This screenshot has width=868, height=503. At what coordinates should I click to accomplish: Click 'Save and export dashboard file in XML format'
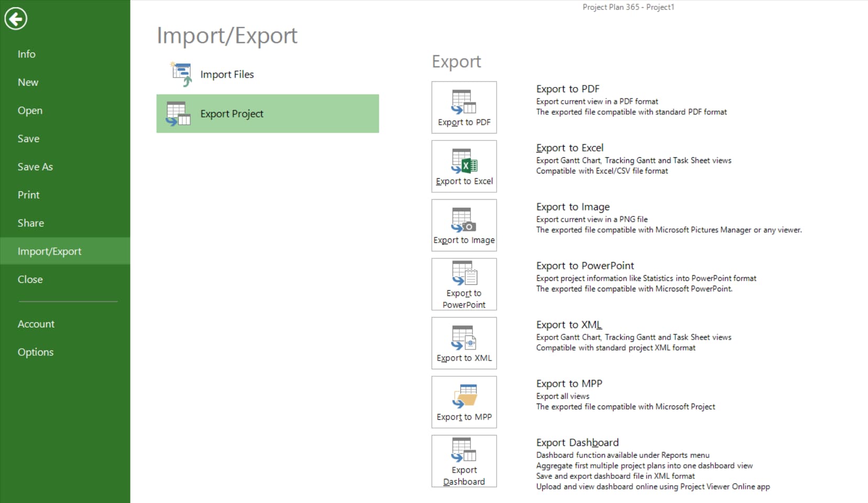tap(616, 476)
